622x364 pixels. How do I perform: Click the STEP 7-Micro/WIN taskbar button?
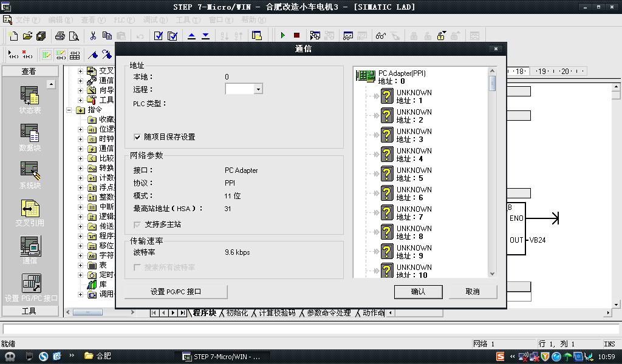[x=222, y=357]
